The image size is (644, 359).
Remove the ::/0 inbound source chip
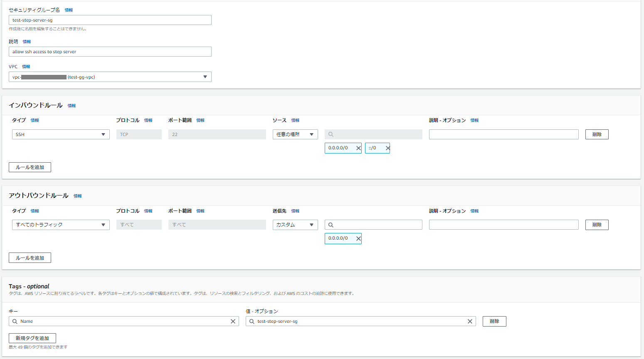pyautogui.click(x=387, y=148)
